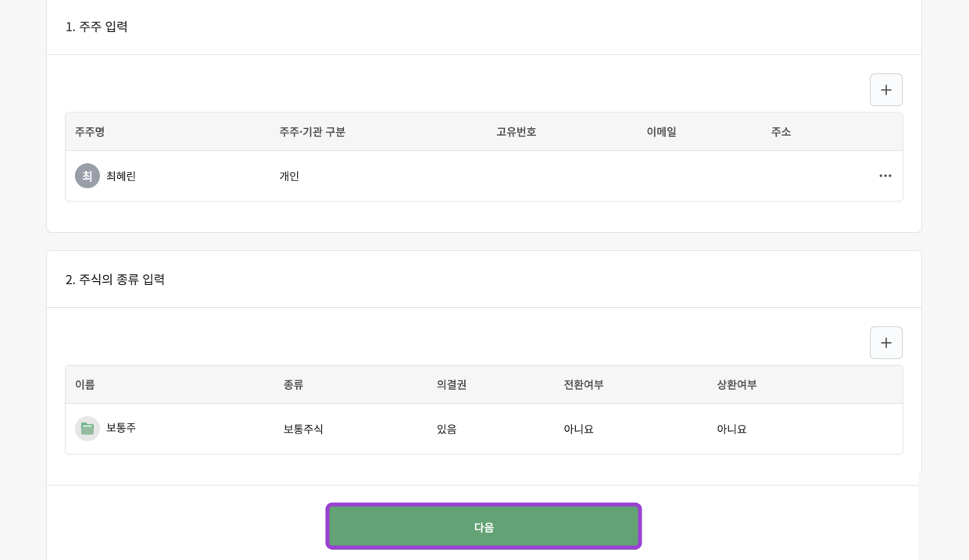
Task: Click the plus icon to add a shareholder
Action: tap(885, 90)
